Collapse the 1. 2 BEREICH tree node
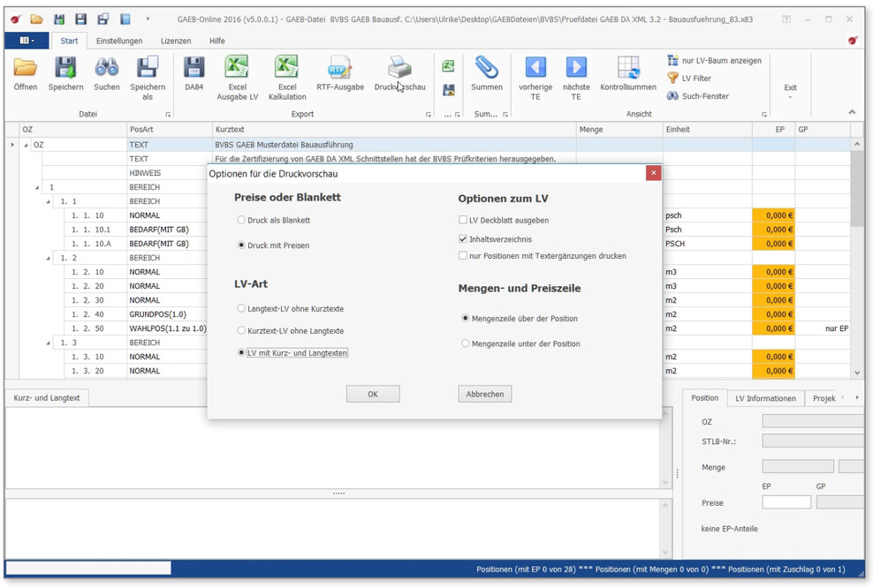Image resolution: width=873 pixels, height=588 pixels. 50,258
